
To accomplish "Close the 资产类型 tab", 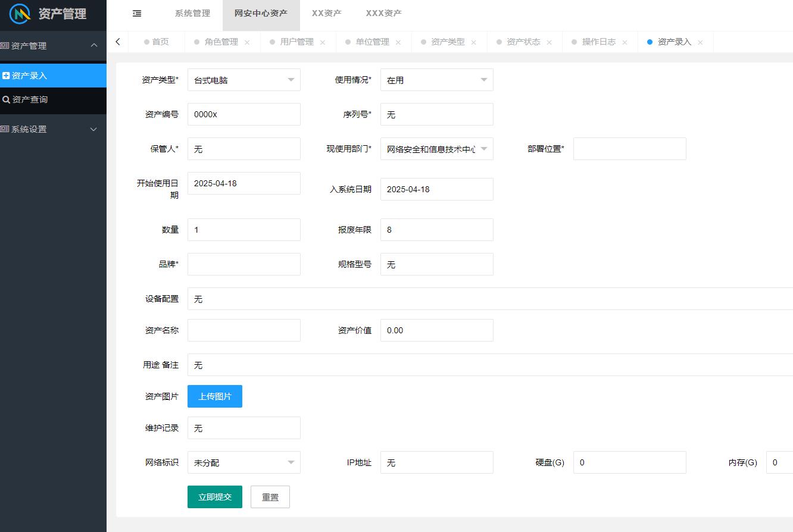I will pos(474,42).
